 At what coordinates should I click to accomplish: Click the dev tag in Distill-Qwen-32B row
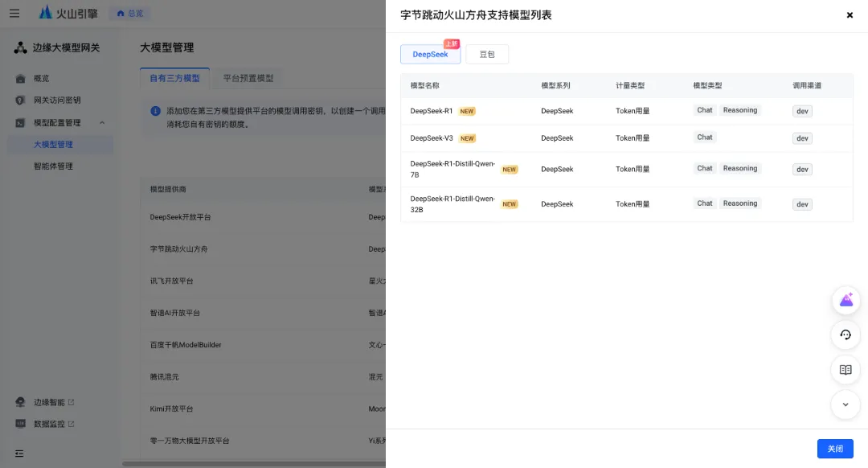point(802,204)
